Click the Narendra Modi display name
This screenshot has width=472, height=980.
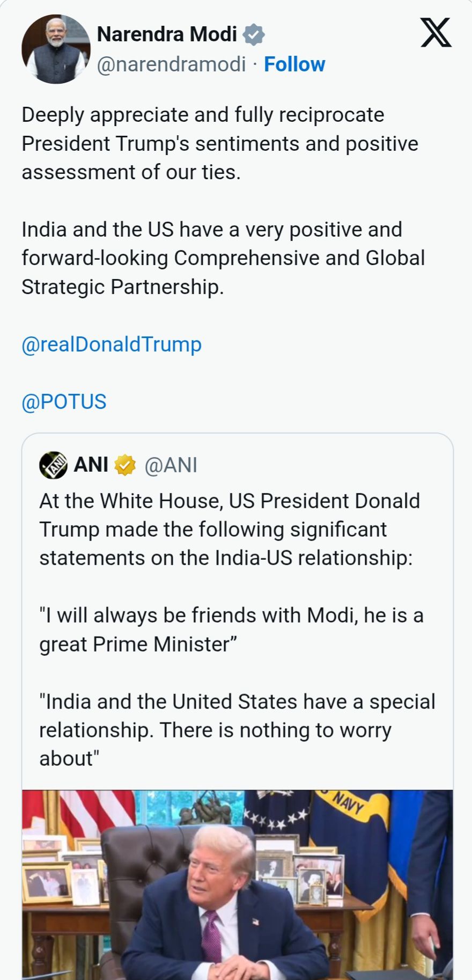tap(167, 34)
